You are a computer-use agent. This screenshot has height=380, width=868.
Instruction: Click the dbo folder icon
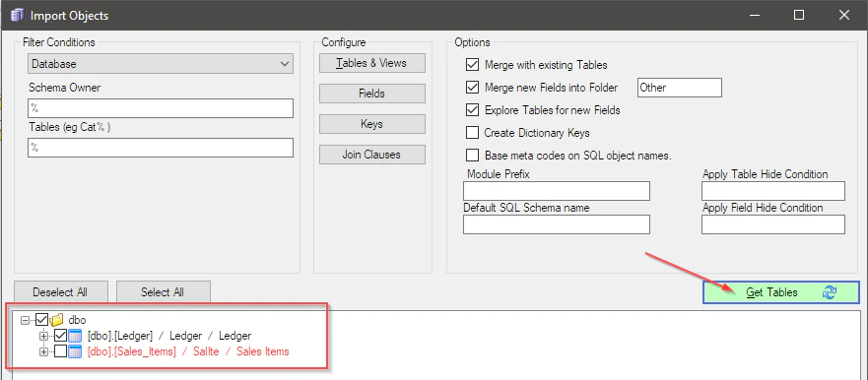[x=56, y=320]
